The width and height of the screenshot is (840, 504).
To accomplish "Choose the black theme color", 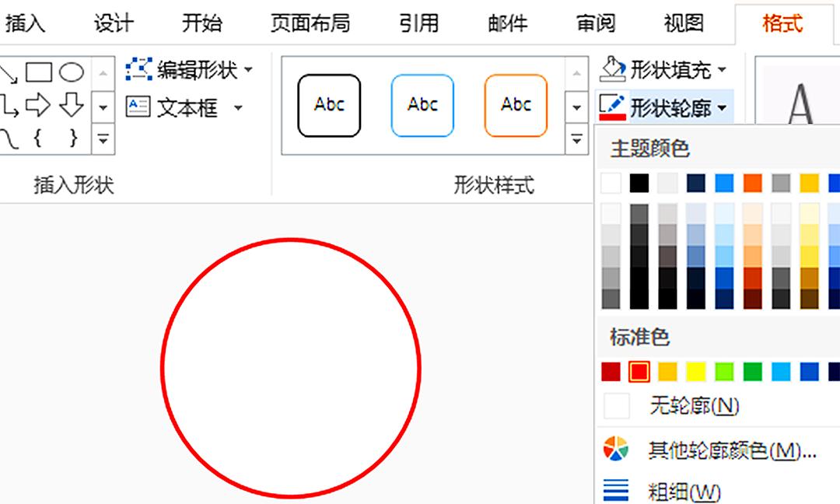I will 639,182.
